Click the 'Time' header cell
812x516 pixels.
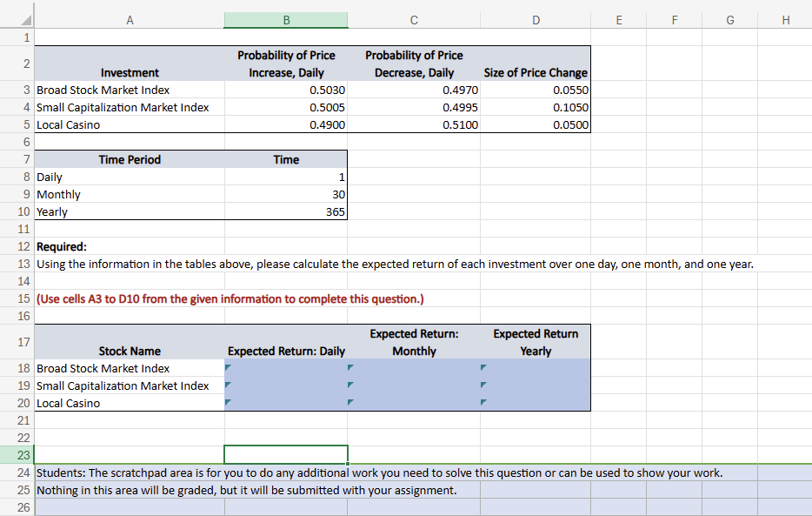tap(286, 159)
